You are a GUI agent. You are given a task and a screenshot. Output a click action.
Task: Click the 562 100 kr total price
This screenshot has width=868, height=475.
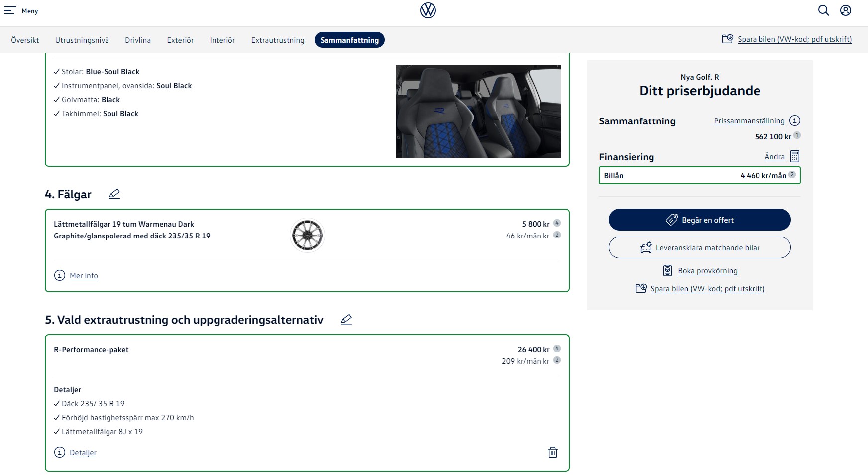coord(773,137)
